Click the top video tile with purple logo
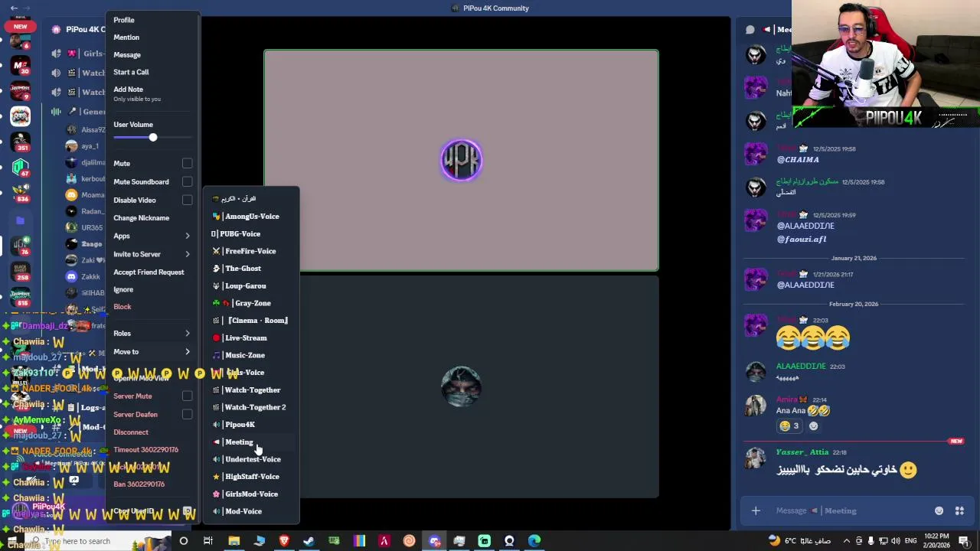The image size is (980, 551). click(461, 160)
